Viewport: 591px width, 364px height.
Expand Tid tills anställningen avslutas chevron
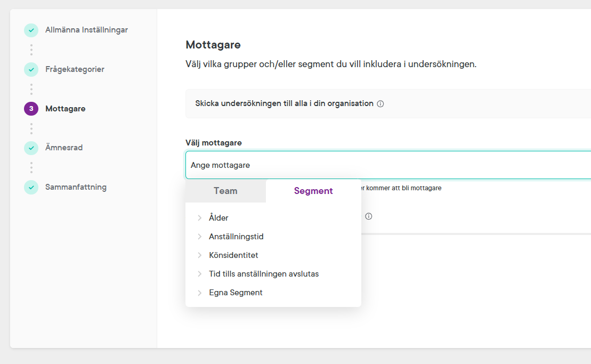(200, 274)
